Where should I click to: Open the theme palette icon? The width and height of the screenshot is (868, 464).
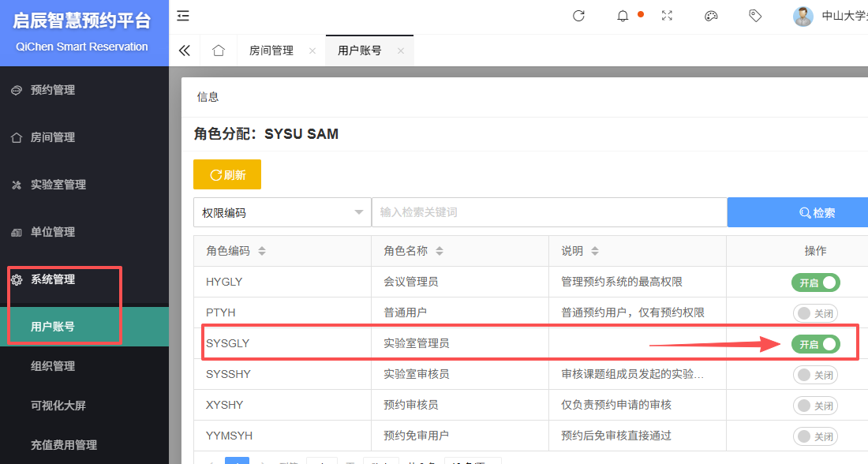[711, 16]
